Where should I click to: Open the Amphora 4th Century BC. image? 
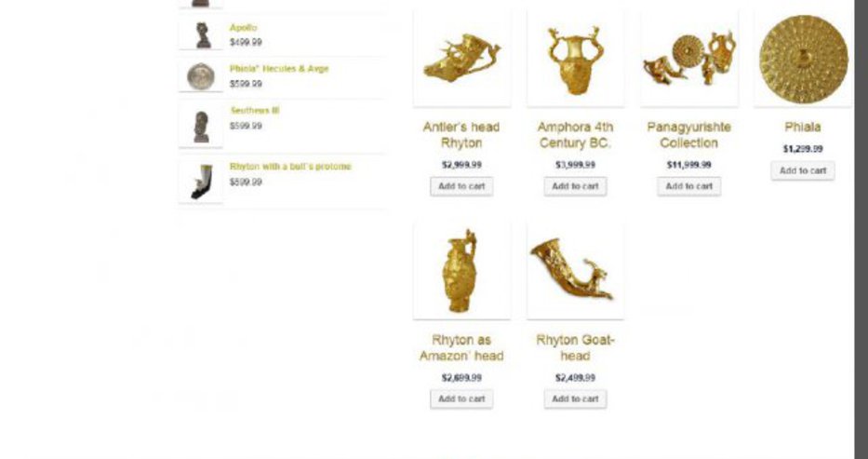coord(575,58)
